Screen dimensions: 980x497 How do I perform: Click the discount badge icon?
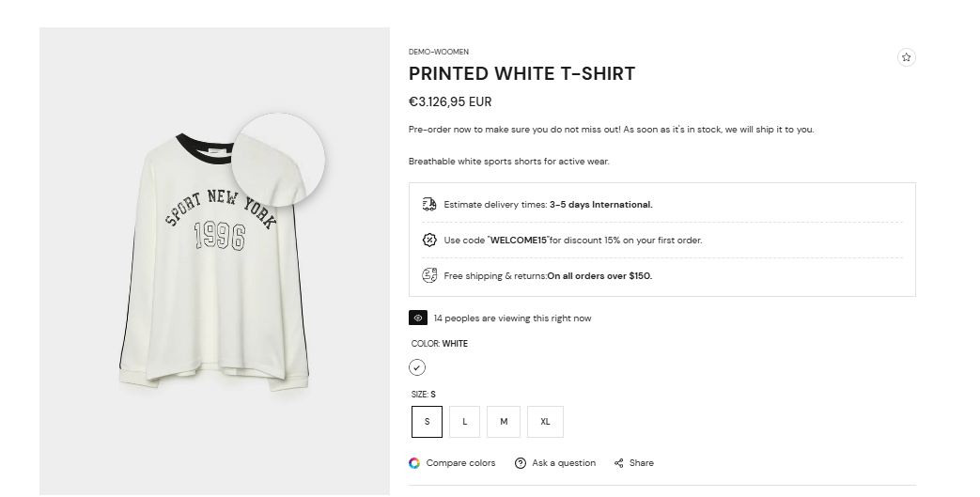point(429,240)
